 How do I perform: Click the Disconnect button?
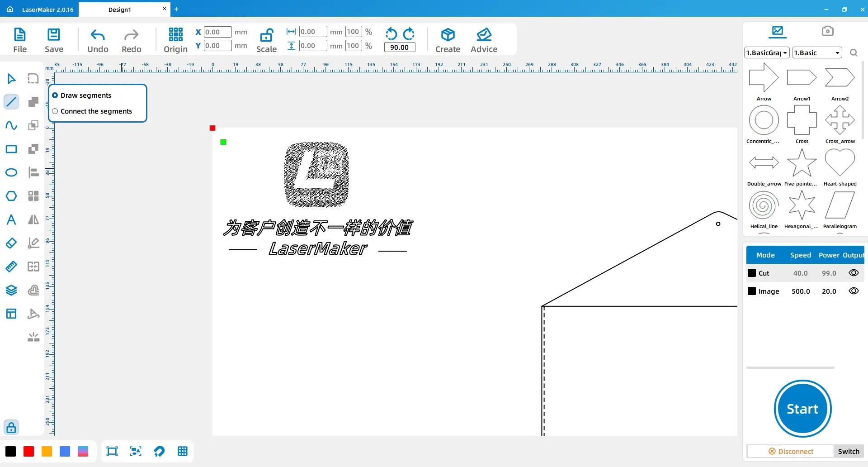coord(790,452)
